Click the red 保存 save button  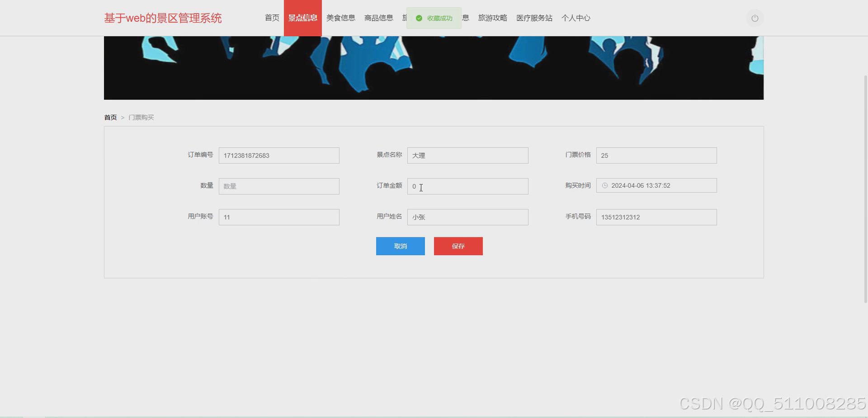point(458,246)
